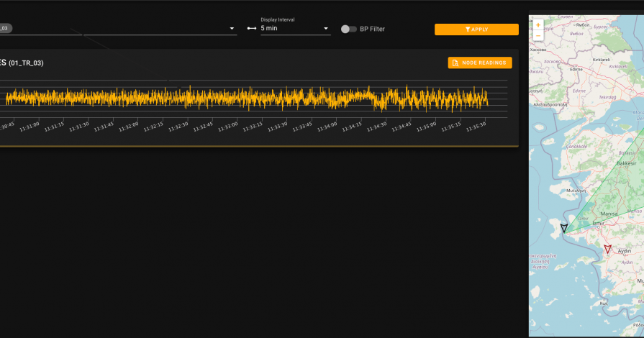The width and height of the screenshot is (644, 338).
Task: Toggle the BP Filter switch
Action: (x=348, y=29)
